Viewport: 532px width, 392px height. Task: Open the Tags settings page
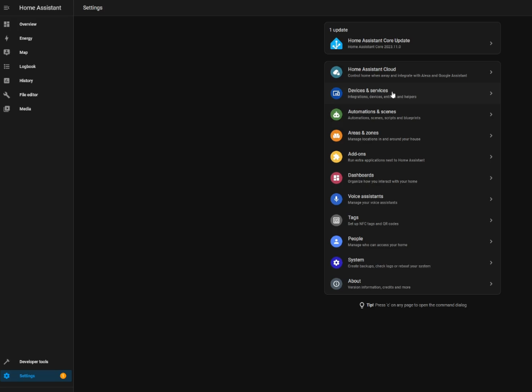(x=412, y=220)
